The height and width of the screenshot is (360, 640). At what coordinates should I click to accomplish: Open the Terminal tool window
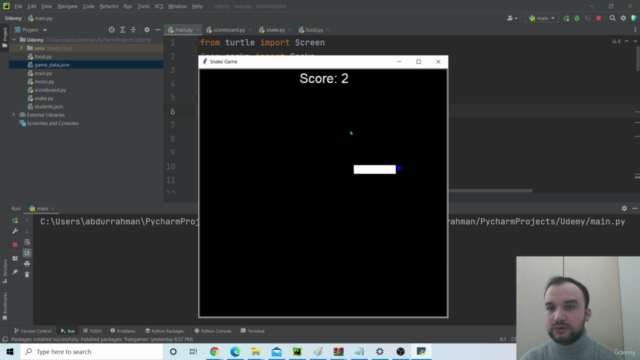click(253, 331)
